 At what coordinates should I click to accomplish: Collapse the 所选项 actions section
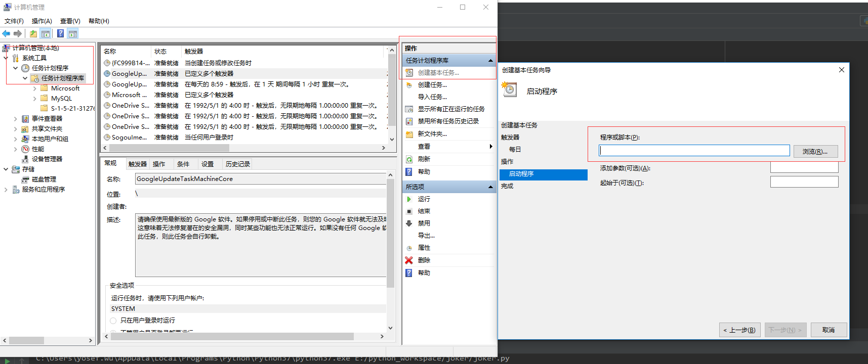pyautogui.click(x=490, y=187)
